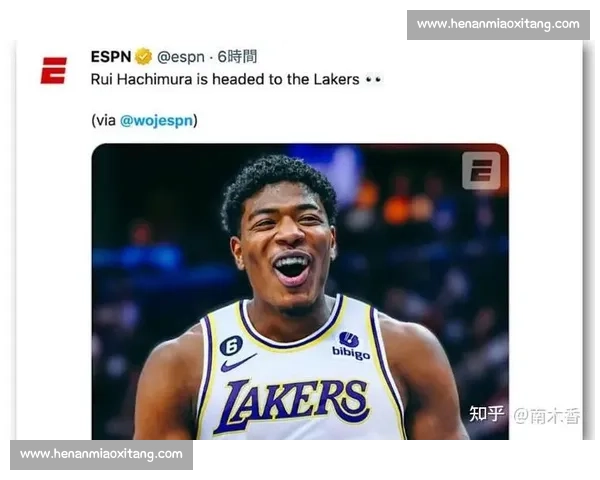This screenshot has width=600, height=480.
Task: Click the bibigo sponsor patch on jersey
Action: pos(350,346)
